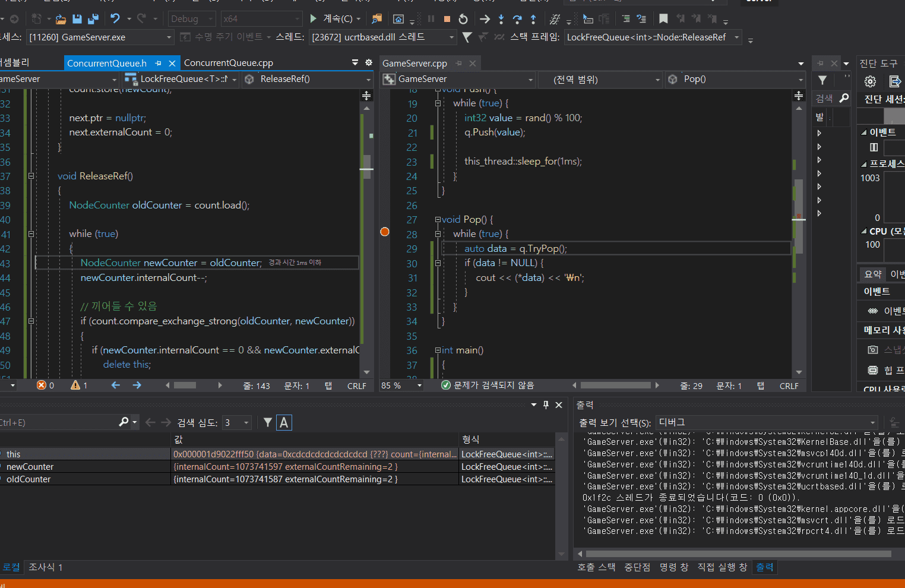The image size is (905, 588).
Task: Click the pin icon on ConcurrentQueue.h tab
Action: pyautogui.click(x=158, y=63)
